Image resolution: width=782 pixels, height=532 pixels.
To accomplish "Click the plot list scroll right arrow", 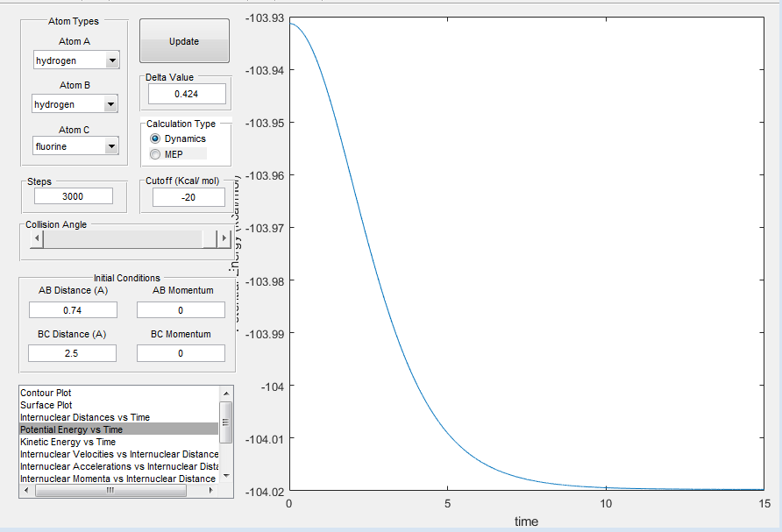I will [211, 491].
